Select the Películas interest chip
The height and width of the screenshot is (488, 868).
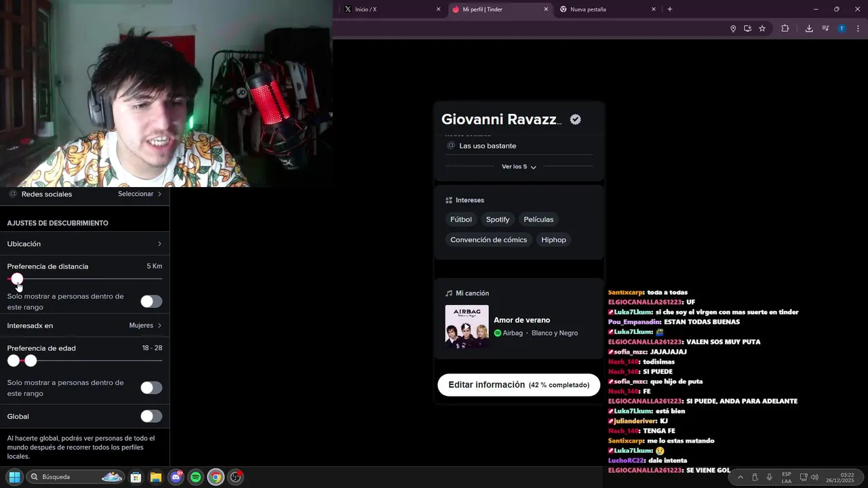[x=538, y=220]
